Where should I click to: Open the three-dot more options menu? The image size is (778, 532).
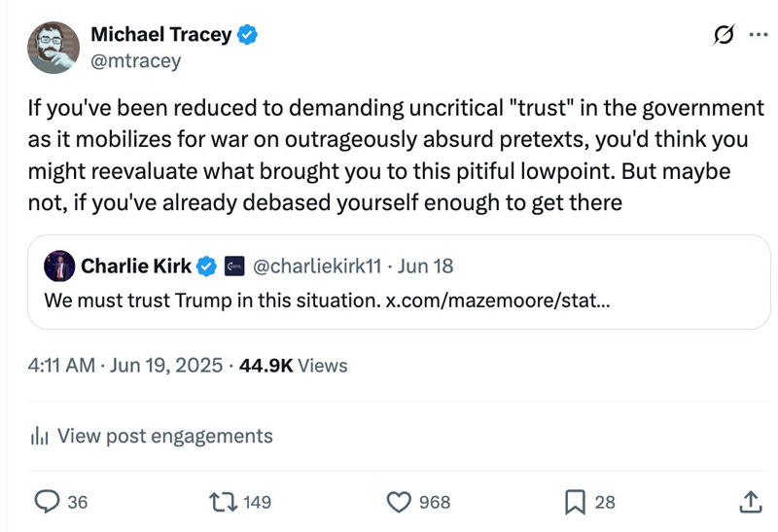point(758,36)
